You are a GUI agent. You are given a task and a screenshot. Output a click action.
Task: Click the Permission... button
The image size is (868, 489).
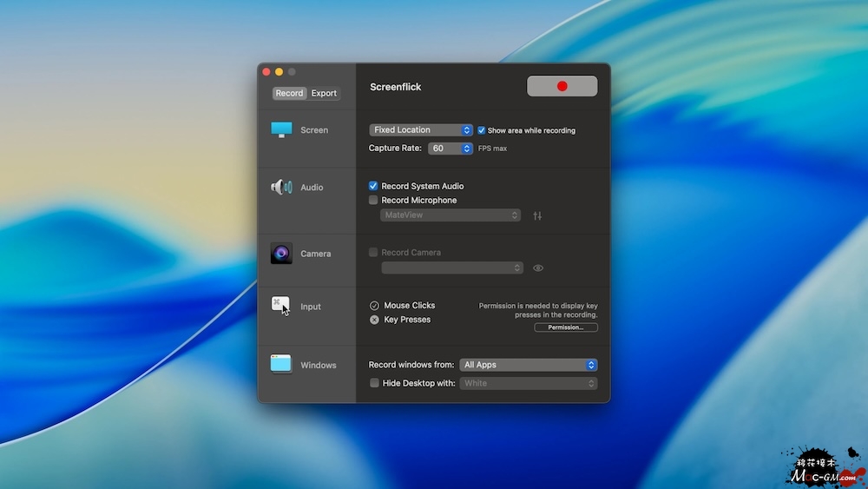click(x=566, y=327)
